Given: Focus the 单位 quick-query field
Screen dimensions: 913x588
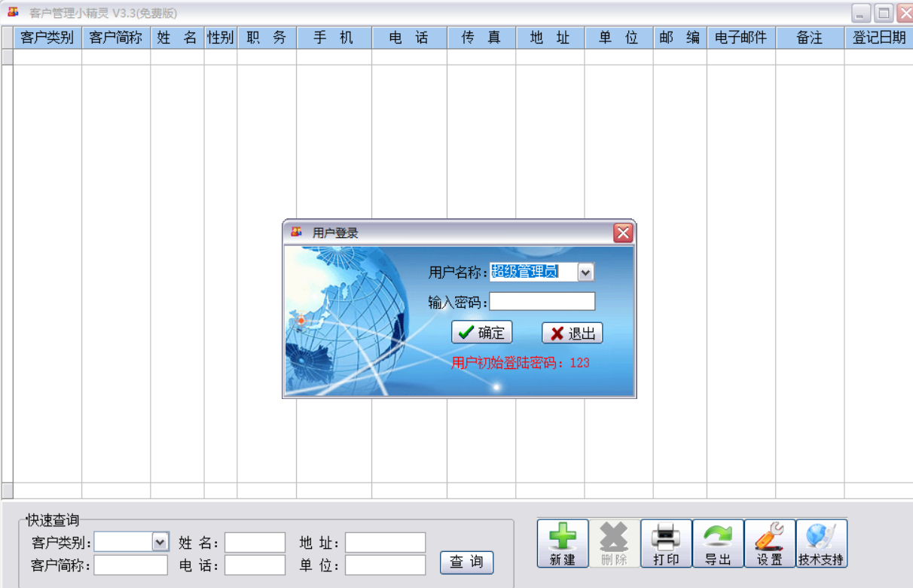Looking at the screenshot, I should coord(385,565).
